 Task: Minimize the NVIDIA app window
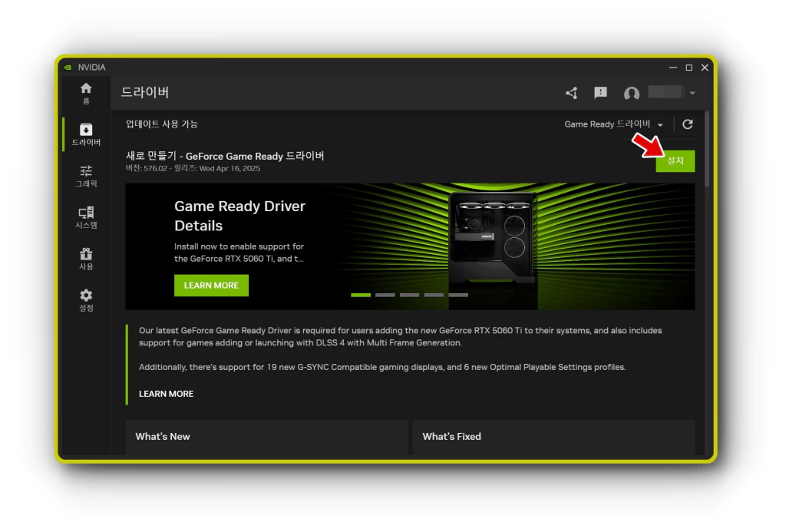coord(672,68)
